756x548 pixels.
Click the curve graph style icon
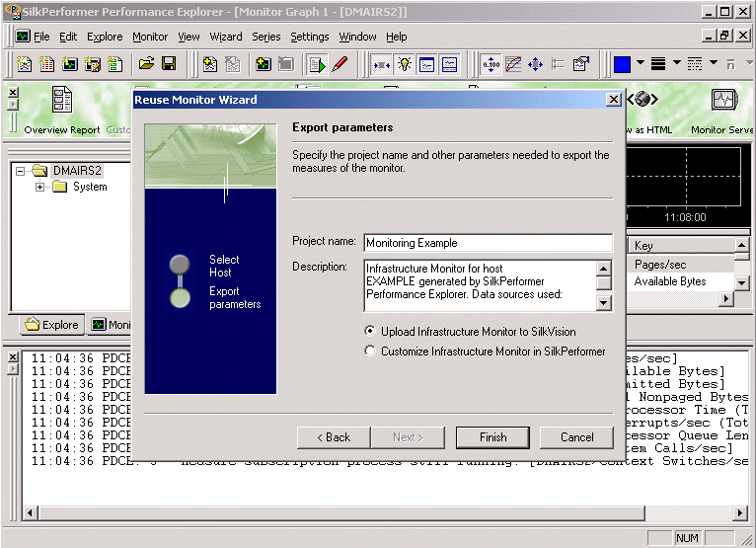[513, 64]
